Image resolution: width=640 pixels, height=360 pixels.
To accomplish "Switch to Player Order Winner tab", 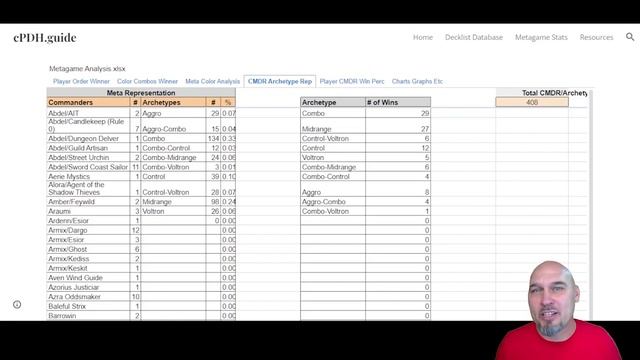I will pyautogui.click(x=81, y=81).
